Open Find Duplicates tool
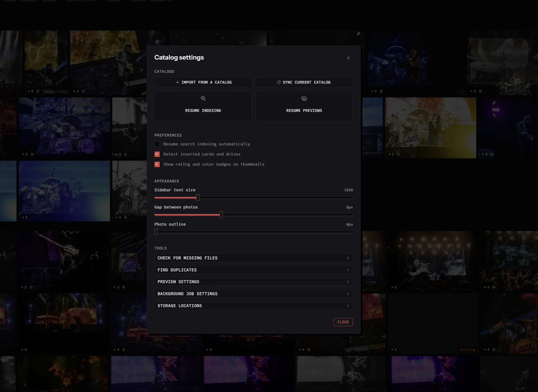This screenshot has width=538, height=392. 253,270
